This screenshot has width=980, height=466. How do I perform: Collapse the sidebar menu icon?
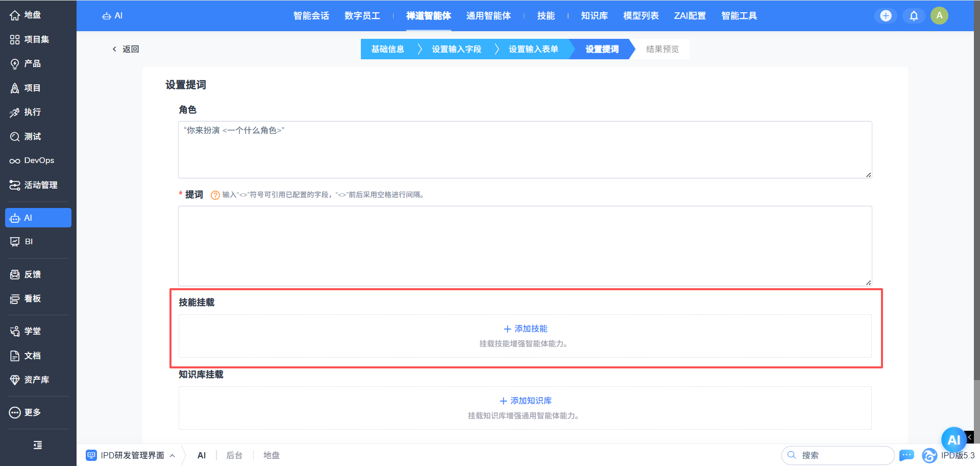(38, 445)
